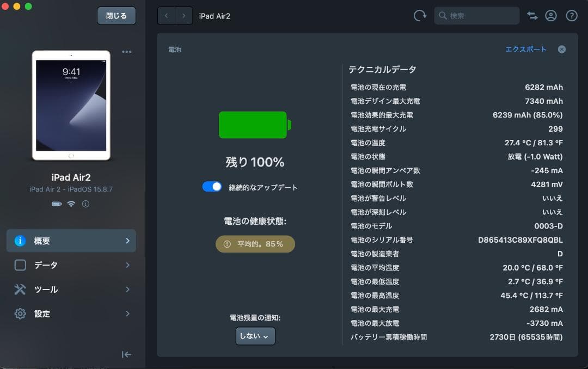Expand the 設定 chevron arrow
This screenshot has width=588, height=369.
127,313
